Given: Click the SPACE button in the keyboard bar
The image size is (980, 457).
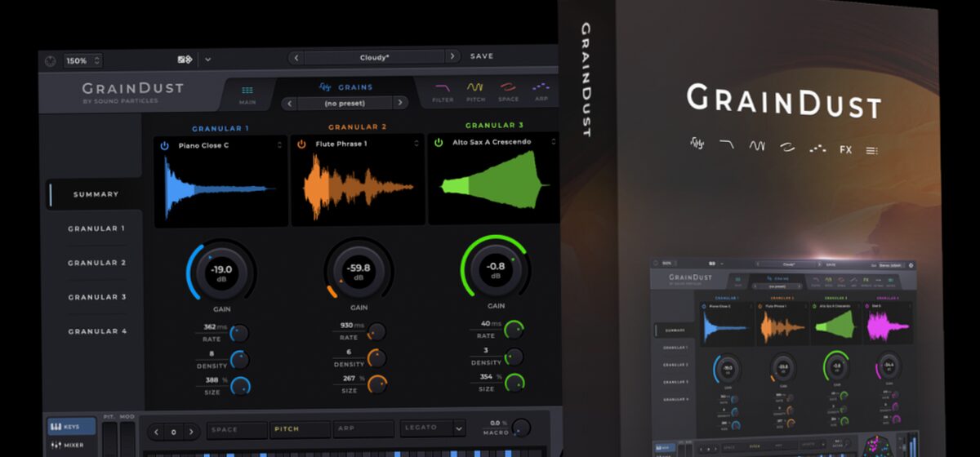Looking at the screenshot, I should click(238, 429).
